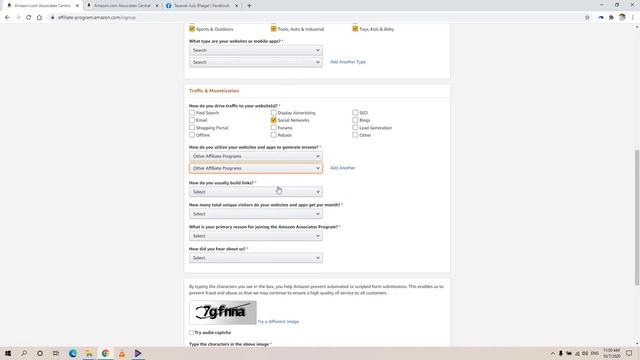The height and width of the screenshot is (360, 640).
Task: Uncheck the Toys, Kids & Baby checkbox
Action: (x=355, y=29)
